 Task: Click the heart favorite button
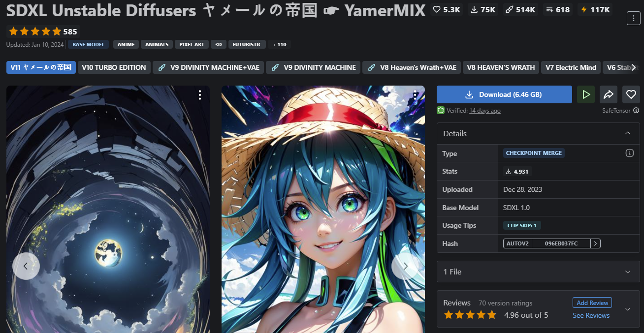click(631, 94)
